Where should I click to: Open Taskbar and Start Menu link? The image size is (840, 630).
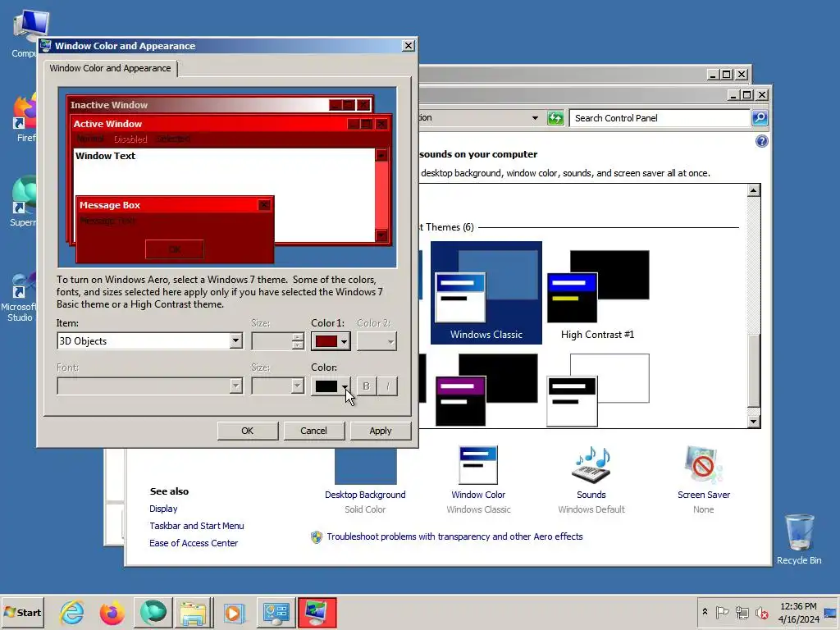[197, 526]
